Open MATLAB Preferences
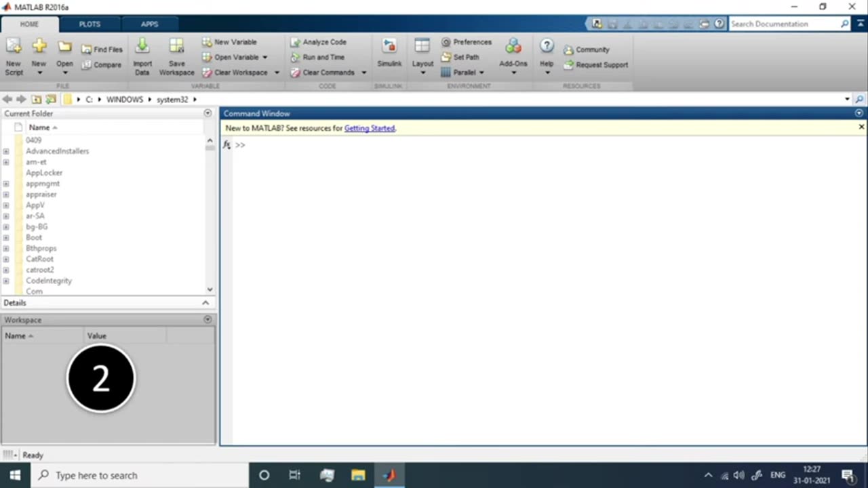This screenshot has height=488, width=868. (467, 42)
